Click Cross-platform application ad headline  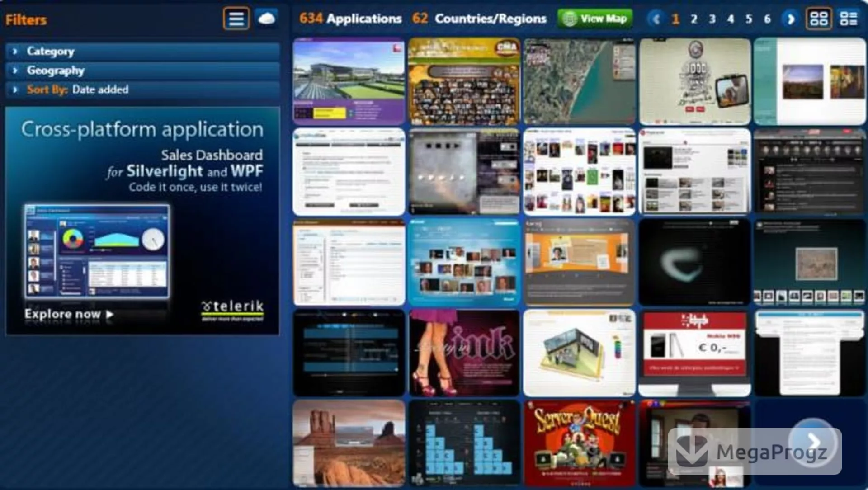tap(142, 129)
